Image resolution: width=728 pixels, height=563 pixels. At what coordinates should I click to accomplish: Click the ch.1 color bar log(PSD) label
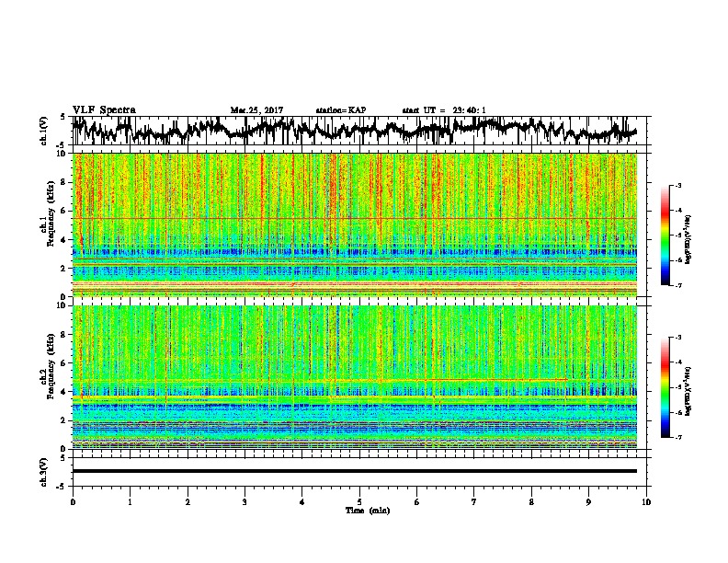pyautogui.click(x=688, y=239)
